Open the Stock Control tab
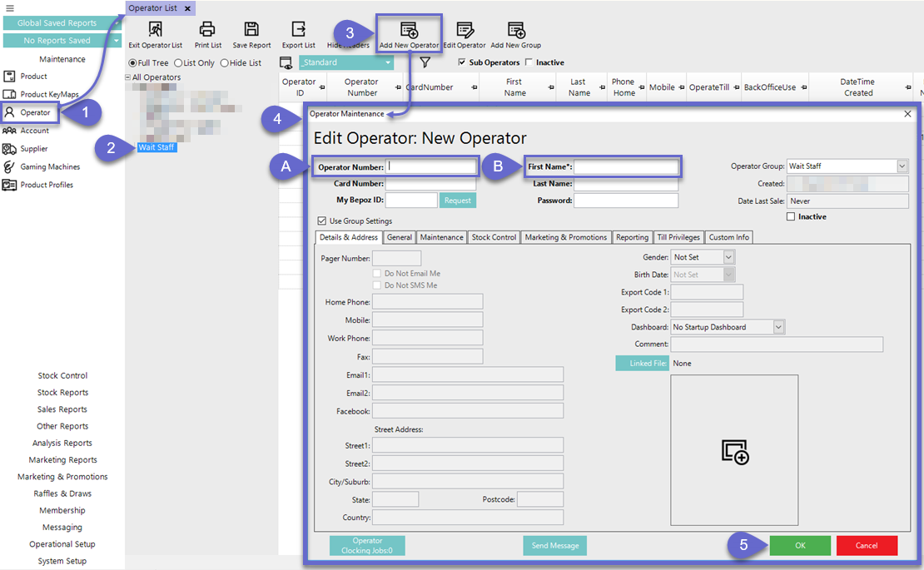 point(494,237)
